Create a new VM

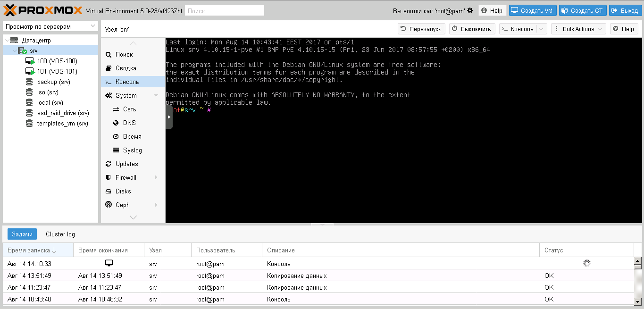click(x=533, y=10)
